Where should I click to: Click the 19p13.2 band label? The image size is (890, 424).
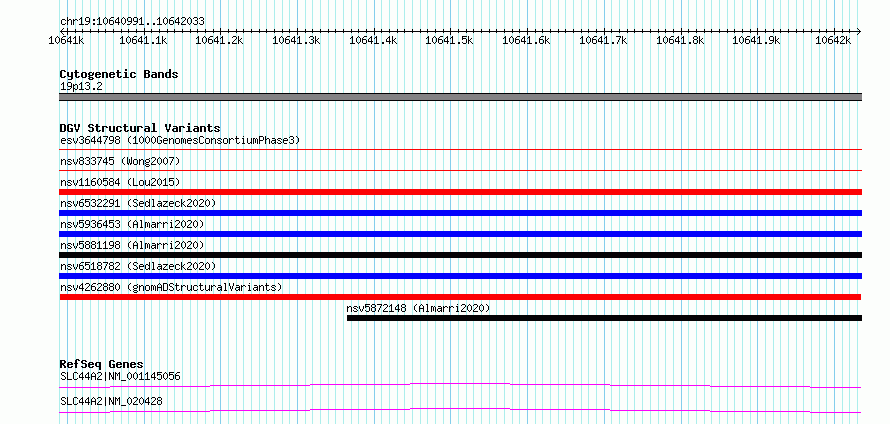(x=82, y=87)
